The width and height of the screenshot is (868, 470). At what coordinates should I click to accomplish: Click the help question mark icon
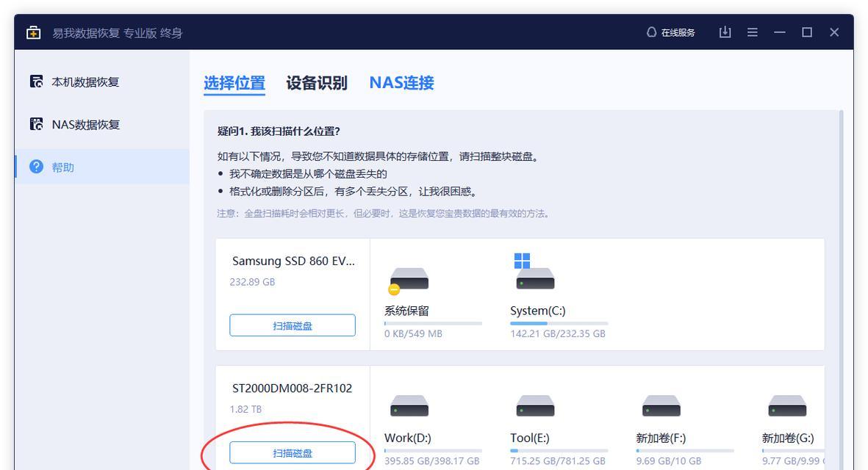pyautogui.click(x=36, y=167)
